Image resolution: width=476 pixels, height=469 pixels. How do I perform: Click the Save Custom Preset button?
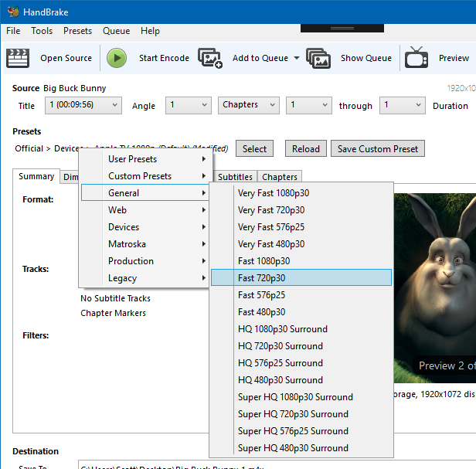(x=378, y=149)
